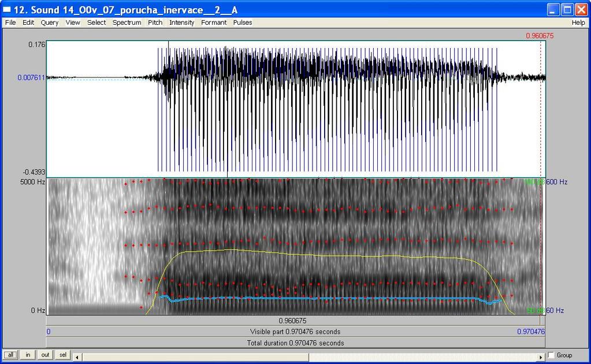591x364 pixels.
Task: Open the Edit menu
Action: [28, 23]
